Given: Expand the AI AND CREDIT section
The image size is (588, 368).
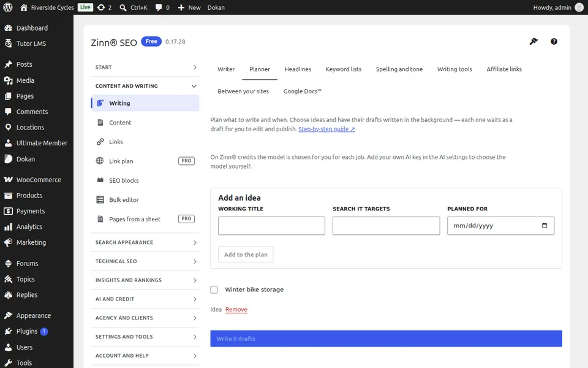Looking at the screenshot, I should tap(145, 299).
